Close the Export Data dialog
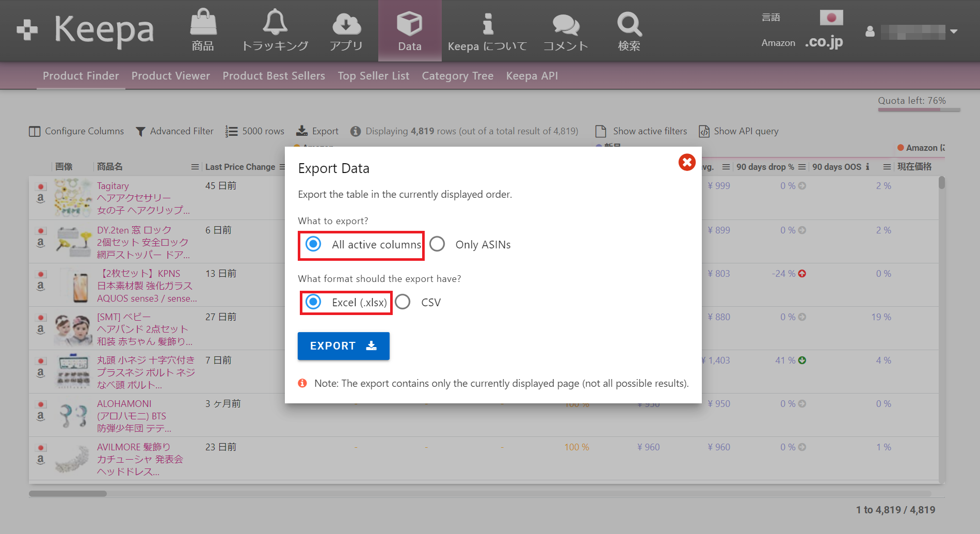Viewport: 980px width, 534px height. point(687,162)
